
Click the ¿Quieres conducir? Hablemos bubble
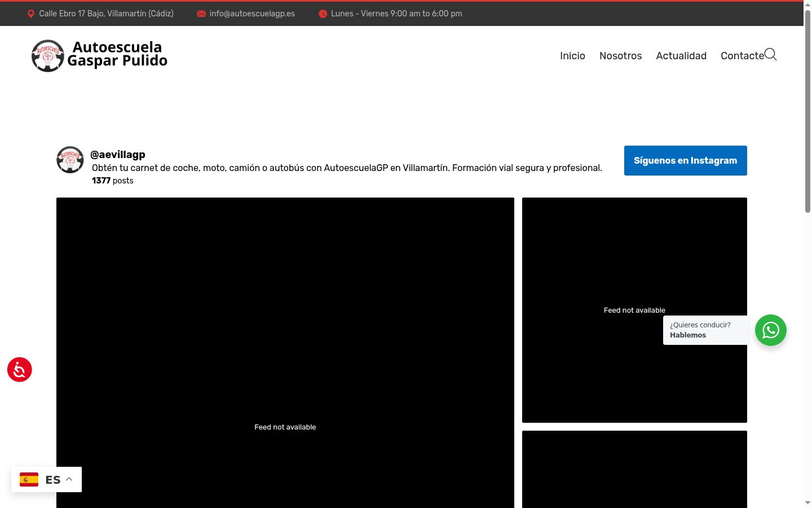[x=706, y=330]
